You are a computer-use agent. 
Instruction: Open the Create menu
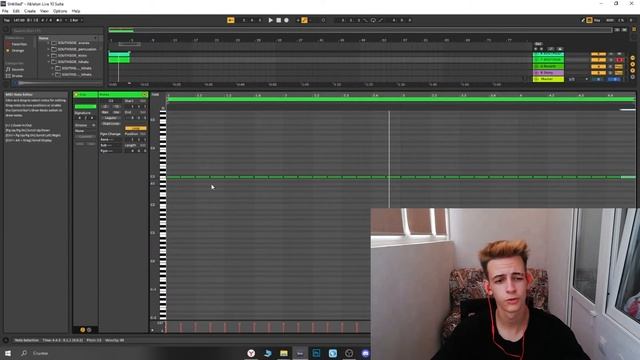[30, 11]
